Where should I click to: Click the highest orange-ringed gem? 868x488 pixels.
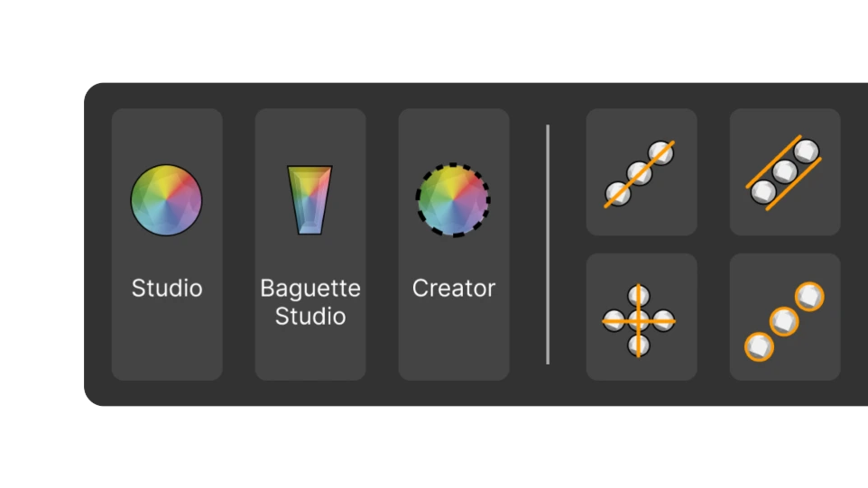pyautogui.click(x=809, y=297)
